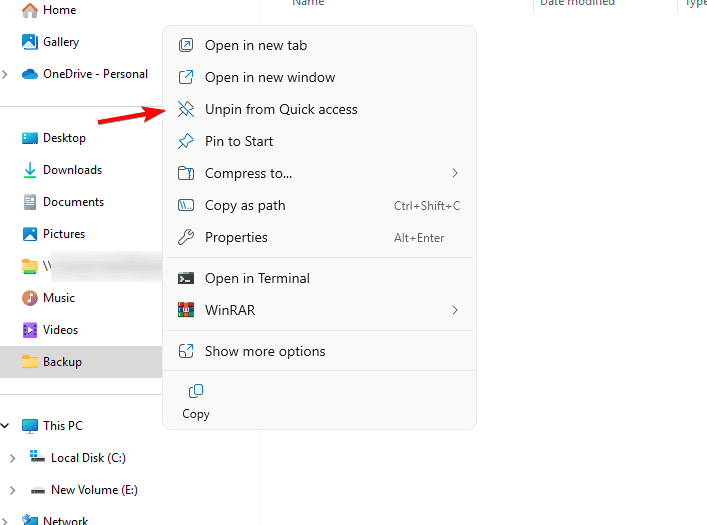Screen dimensions: 707x525
Task: Click the Copy icon in context menu
Action: coord(196,391)
